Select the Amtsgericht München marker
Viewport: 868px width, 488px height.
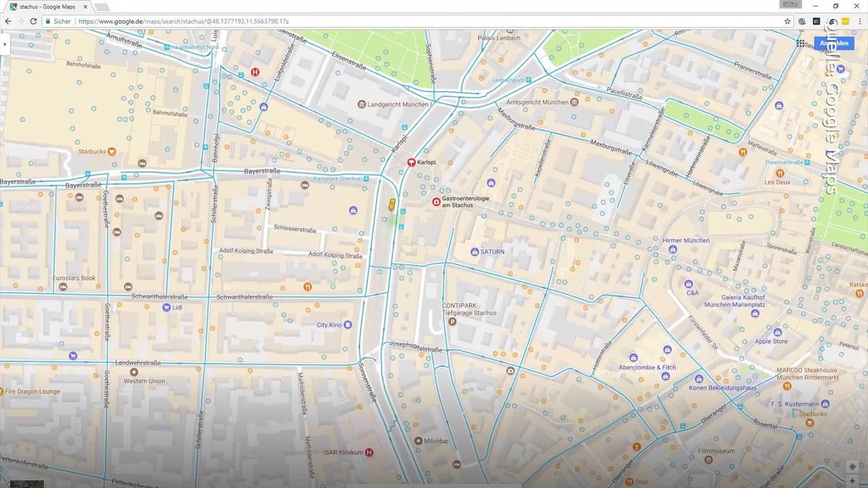point(574,102)
